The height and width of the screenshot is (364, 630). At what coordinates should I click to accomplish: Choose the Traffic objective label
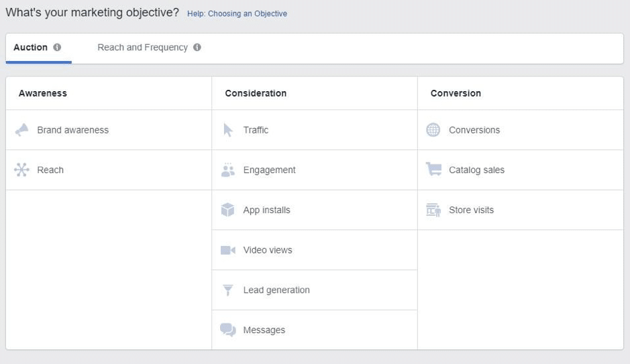(256, 130)
